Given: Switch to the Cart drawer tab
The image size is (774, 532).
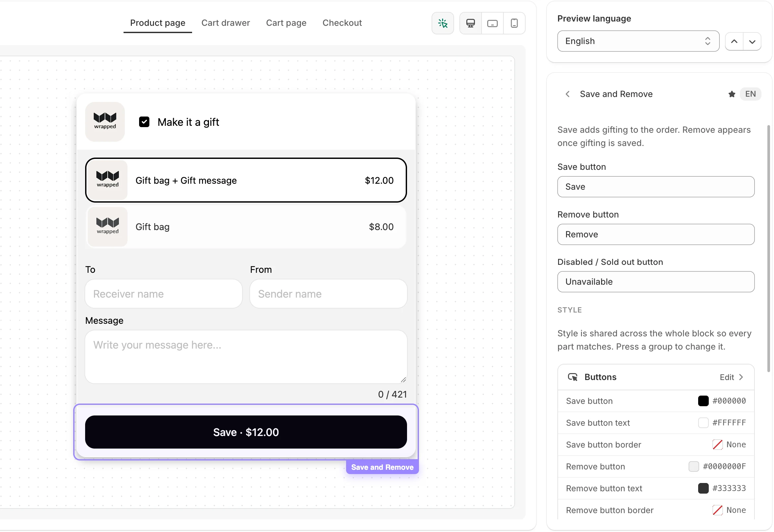Looking at the screenshot, I should click(x=226, y=23).
